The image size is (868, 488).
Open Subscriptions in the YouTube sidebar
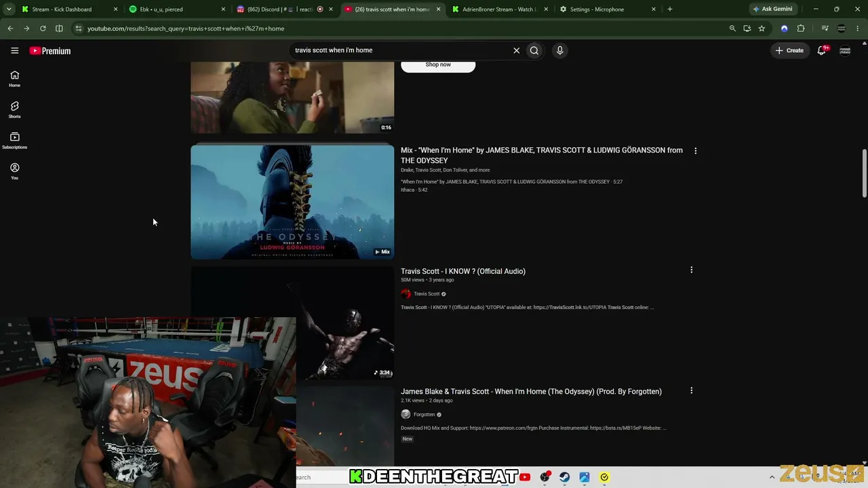click(14, 140)
